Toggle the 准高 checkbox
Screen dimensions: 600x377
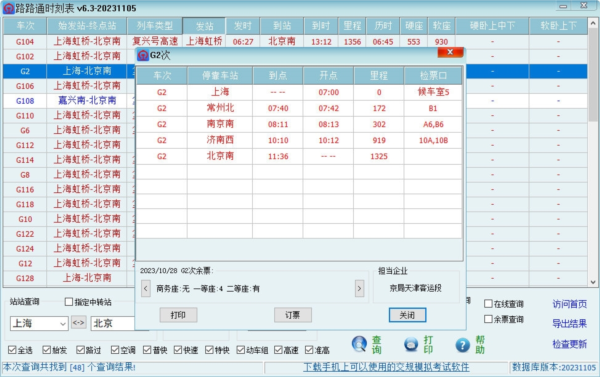(x=309, y=350)
